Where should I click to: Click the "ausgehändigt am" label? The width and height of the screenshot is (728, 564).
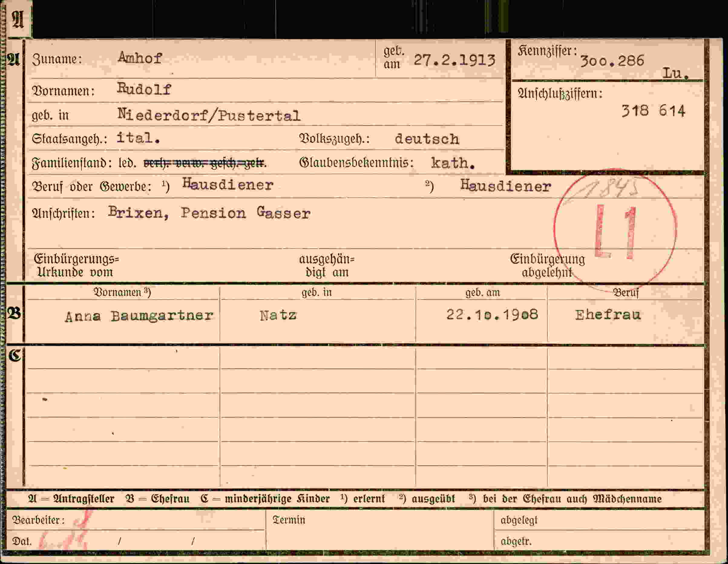[x=327, y=266]
